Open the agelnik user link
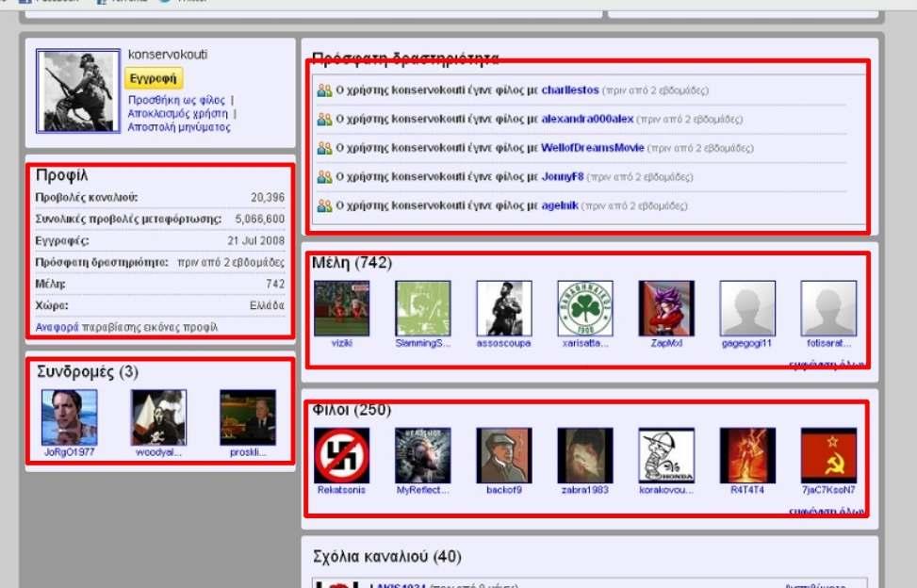 tap(560, 205)
